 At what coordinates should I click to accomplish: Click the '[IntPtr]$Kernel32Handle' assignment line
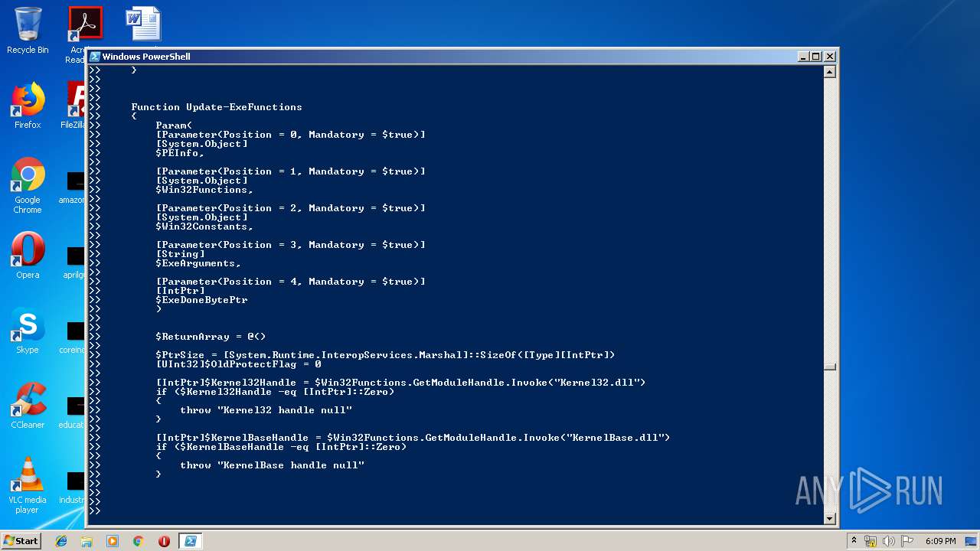[400, 383]
